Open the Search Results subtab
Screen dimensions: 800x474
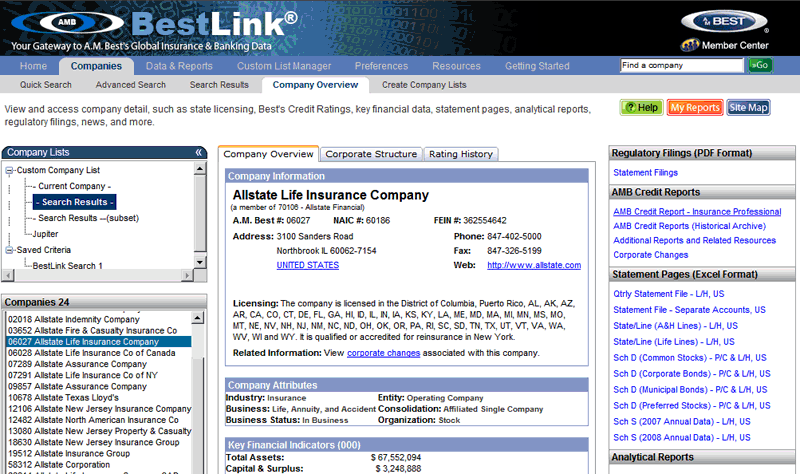[219, 85]
